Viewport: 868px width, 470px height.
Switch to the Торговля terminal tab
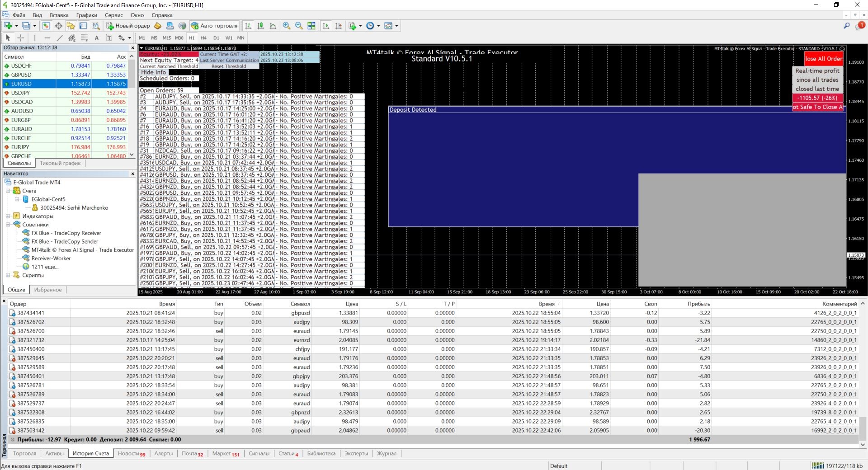click(24, 453)
